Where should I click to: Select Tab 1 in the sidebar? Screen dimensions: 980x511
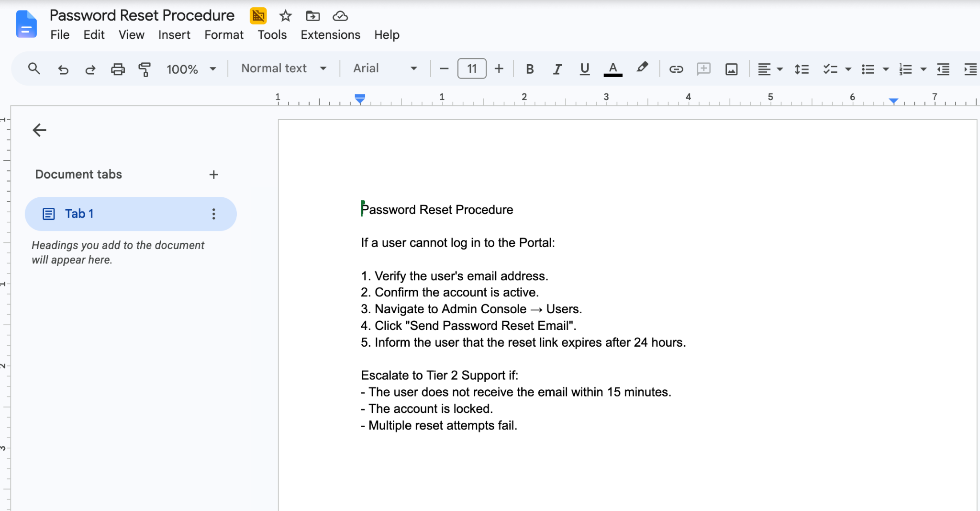pyautogui.click(x=131, y=214)
